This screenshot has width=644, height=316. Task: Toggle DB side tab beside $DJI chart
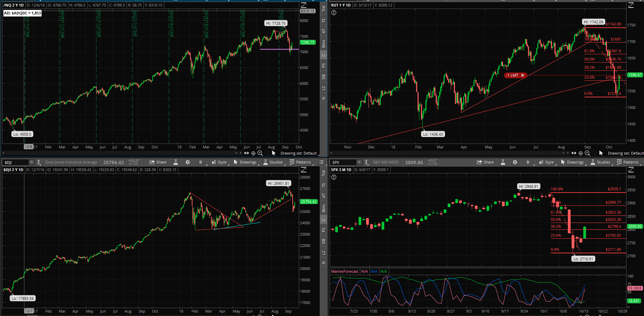point(324,241)
